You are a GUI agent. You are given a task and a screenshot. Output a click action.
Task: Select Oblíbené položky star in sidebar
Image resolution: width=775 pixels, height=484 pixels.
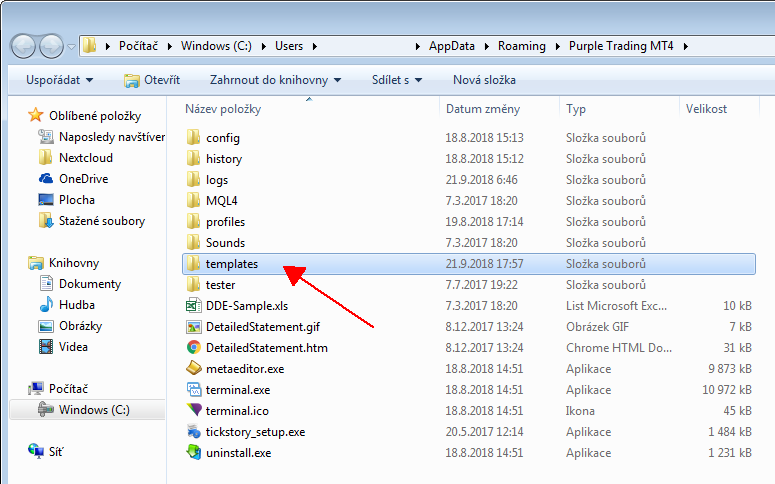coord(36,115)
